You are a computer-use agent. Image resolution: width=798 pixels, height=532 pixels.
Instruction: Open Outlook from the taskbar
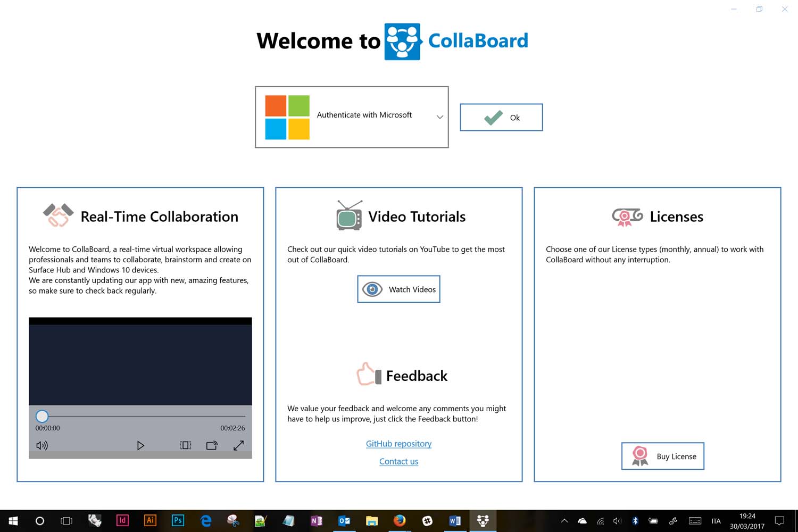[344, 521]
